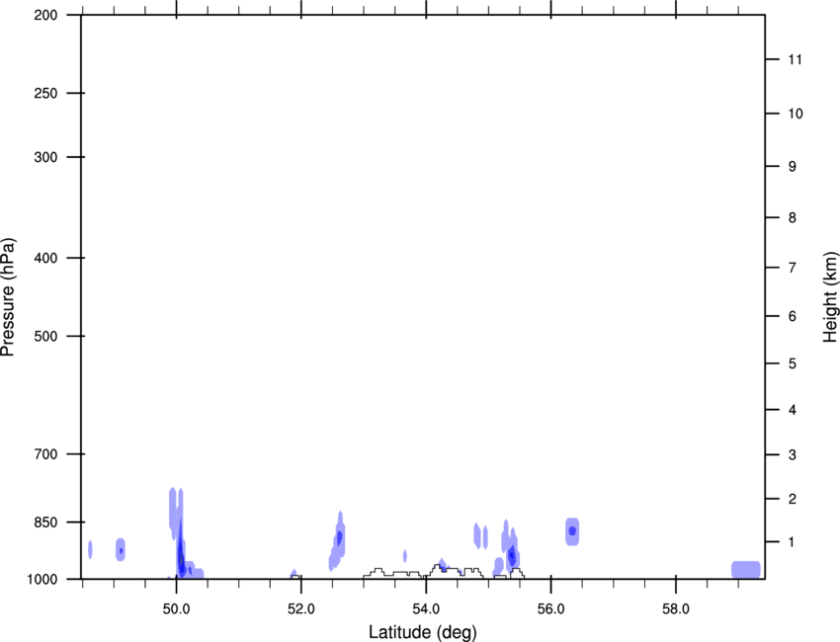Click the 5 km height tick label
840x642 pixels.
[790, 363]
